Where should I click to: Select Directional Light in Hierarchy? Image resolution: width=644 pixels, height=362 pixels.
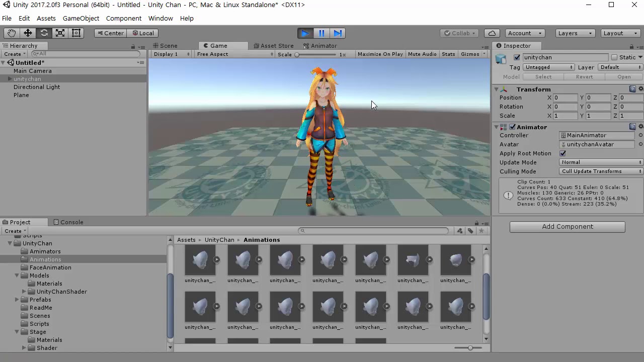click(x=37, y=87)
